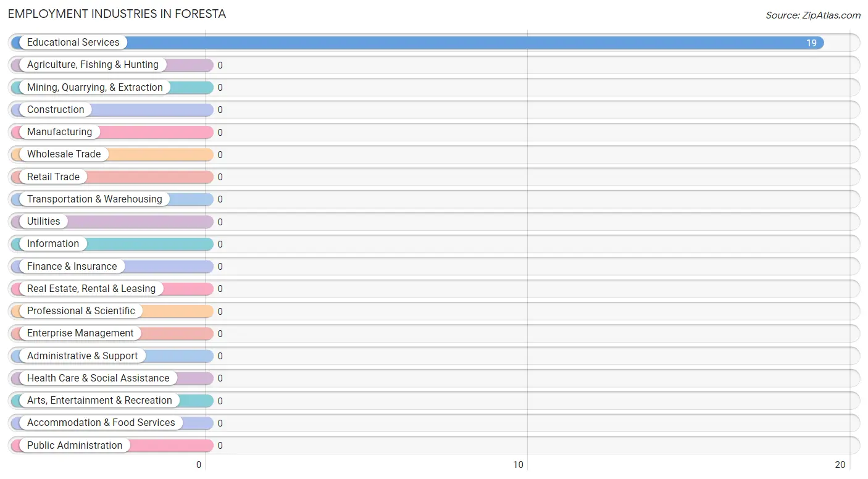The image size is (868, 479).
Task: Click the 0 value beside Construction
Action: (x=220, y=110)
